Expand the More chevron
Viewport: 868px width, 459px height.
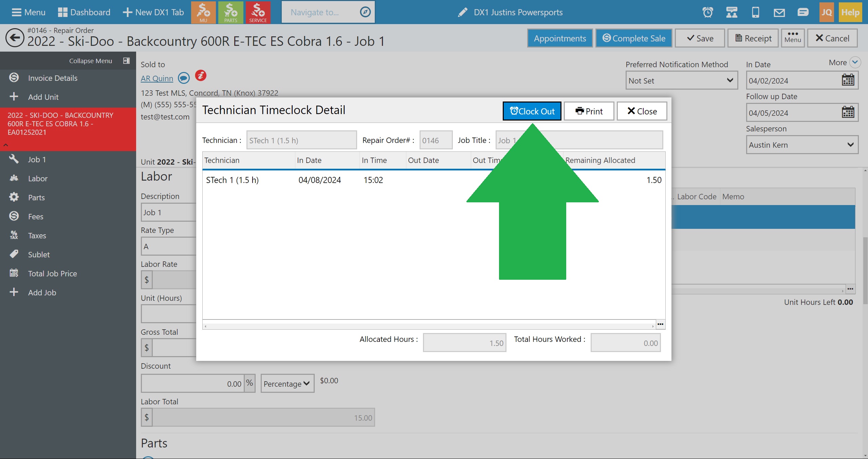(855, 62)
